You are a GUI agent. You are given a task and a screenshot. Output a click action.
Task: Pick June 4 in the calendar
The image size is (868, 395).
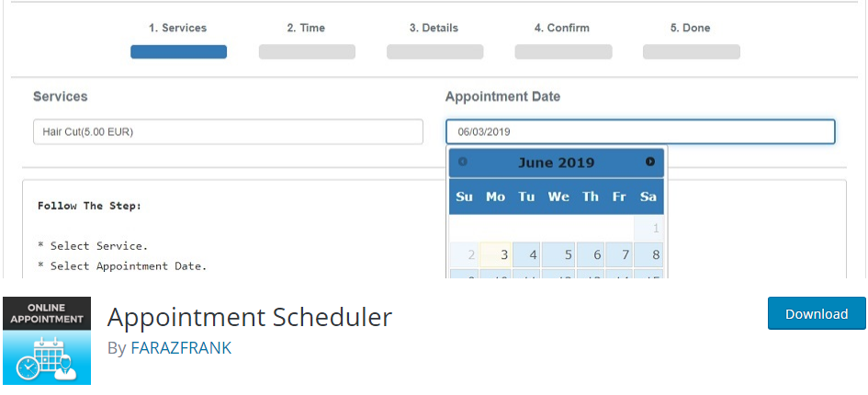tap(526, 254)
